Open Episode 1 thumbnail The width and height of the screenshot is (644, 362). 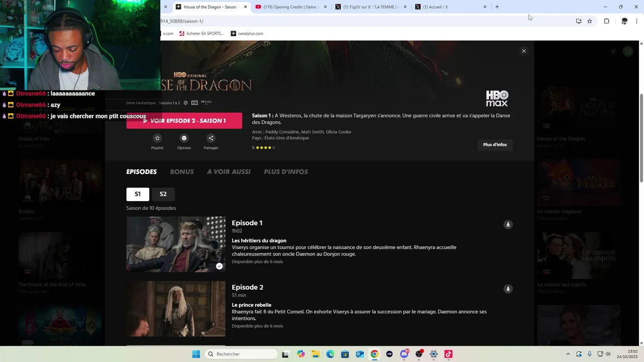click(176, 244)
